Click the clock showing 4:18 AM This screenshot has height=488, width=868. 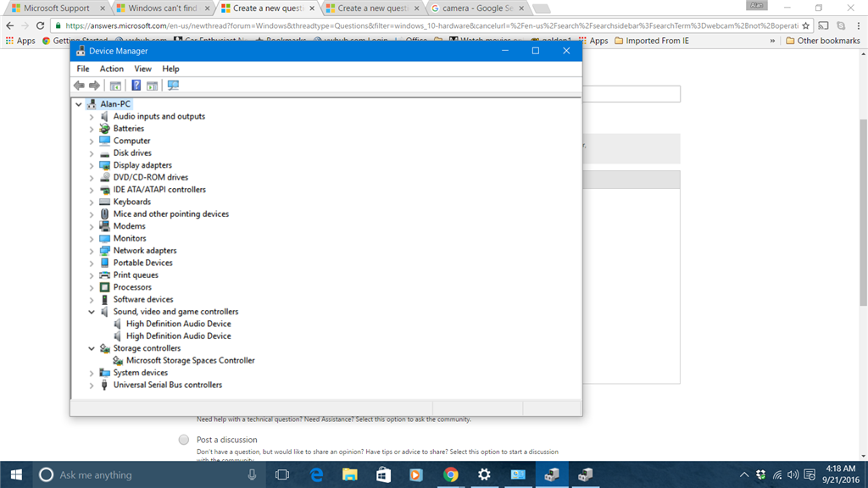point(840,469)
